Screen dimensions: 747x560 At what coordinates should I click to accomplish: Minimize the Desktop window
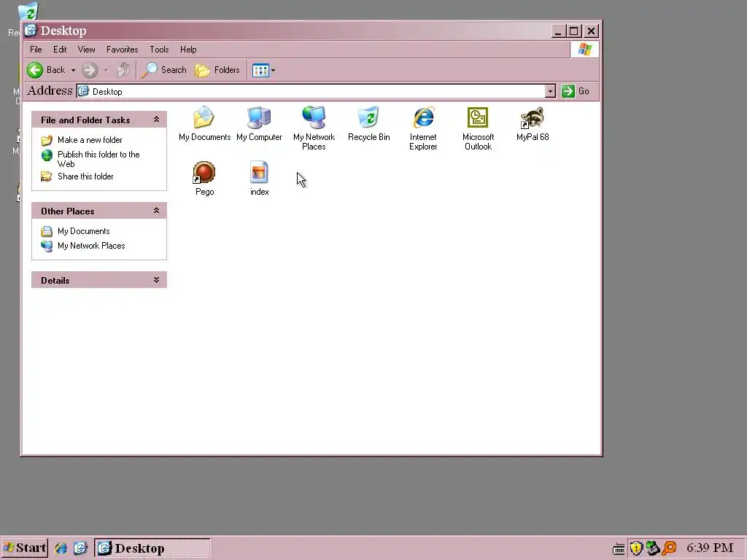[x=559, y=31]
